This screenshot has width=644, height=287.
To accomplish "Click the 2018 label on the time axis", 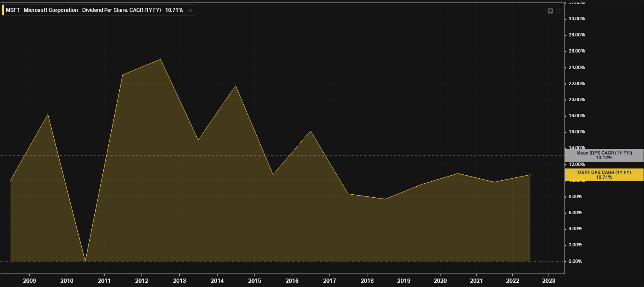I will click(x=367, y=281).
